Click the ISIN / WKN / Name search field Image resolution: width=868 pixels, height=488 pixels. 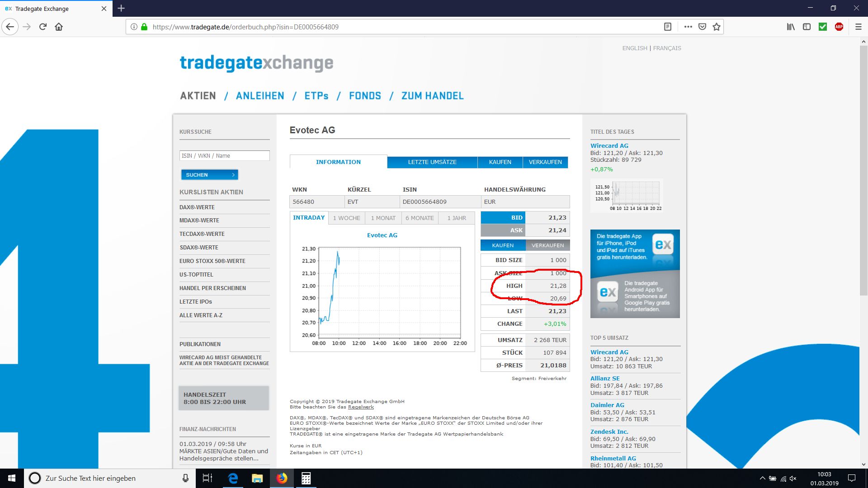224,156
